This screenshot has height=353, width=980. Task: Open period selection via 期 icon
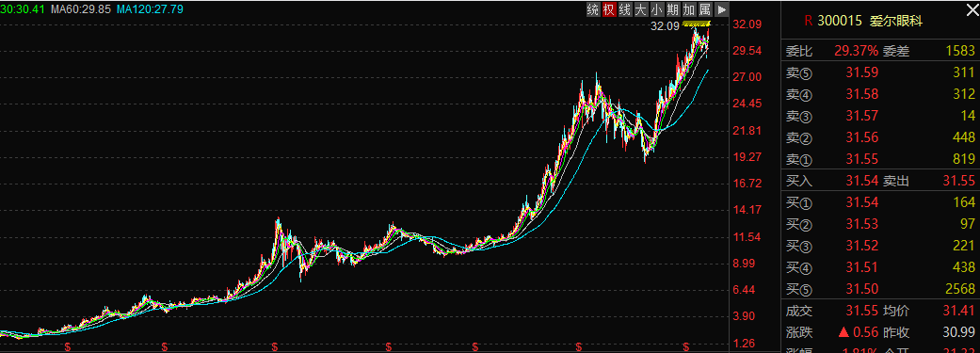tap(673, 9)
